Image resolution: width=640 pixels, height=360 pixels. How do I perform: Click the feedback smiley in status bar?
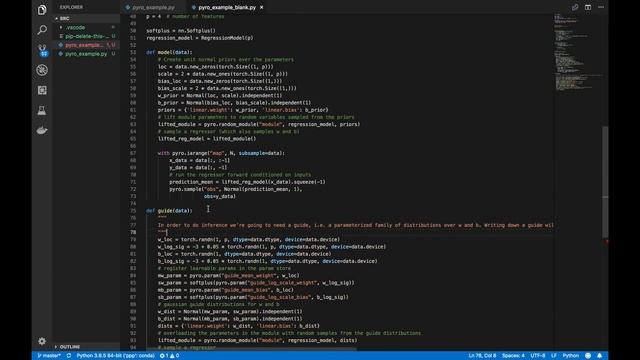pyautogui.click(x=588, y=356)
